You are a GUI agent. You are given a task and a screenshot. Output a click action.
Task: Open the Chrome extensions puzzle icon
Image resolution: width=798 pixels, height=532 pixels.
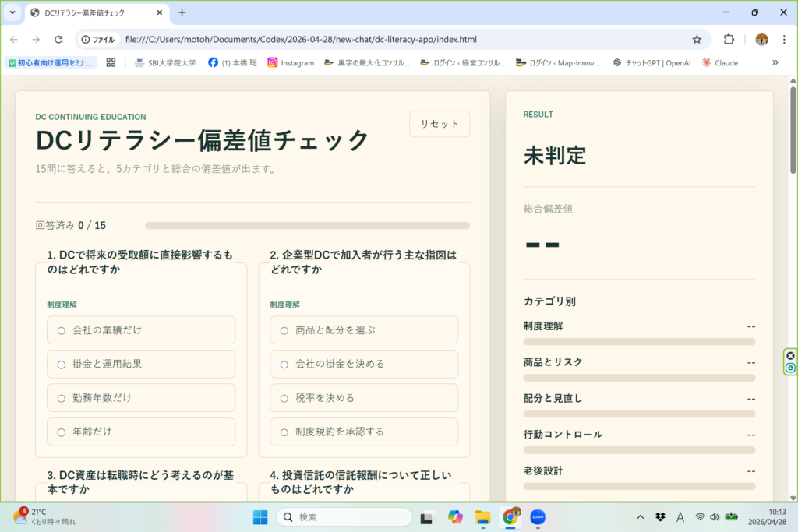pos(729,39)
